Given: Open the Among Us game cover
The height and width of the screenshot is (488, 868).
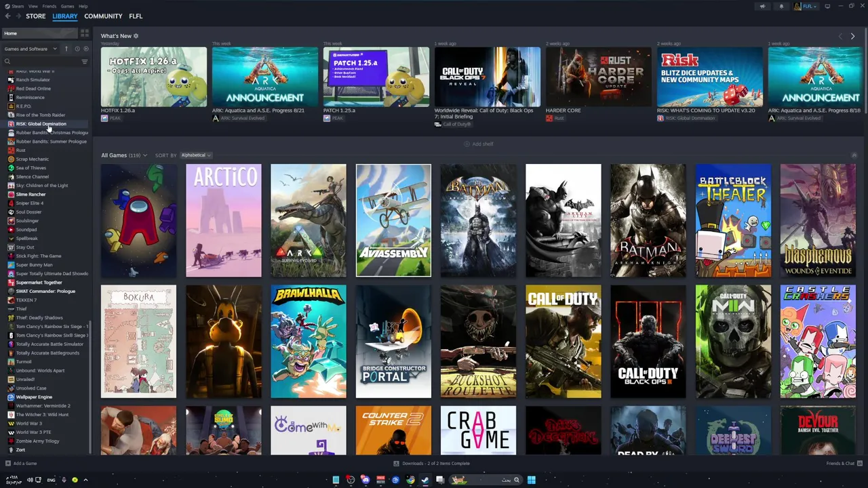Looking at the screenshot, I should (x=138, y=220).
